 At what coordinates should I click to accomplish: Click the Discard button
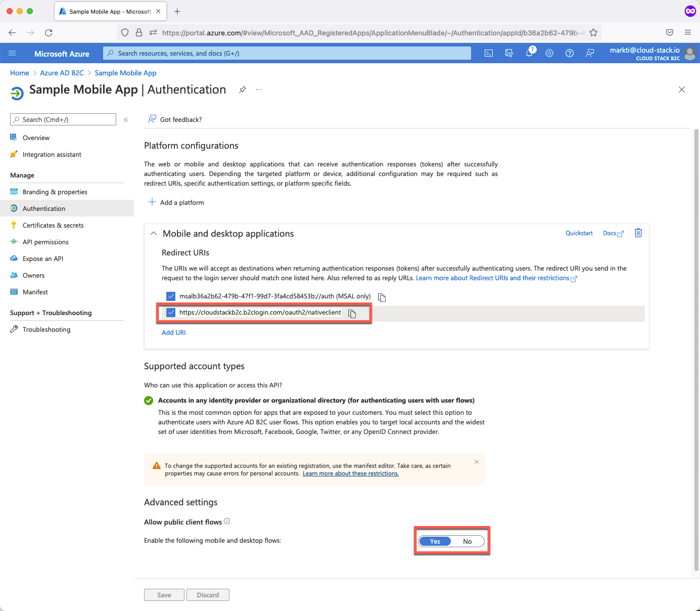point(208,595)
